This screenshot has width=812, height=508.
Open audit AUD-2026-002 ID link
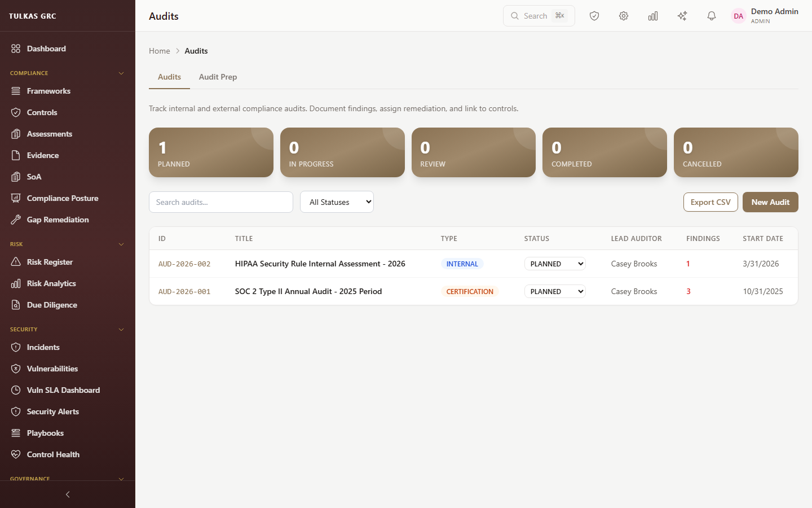184,264
